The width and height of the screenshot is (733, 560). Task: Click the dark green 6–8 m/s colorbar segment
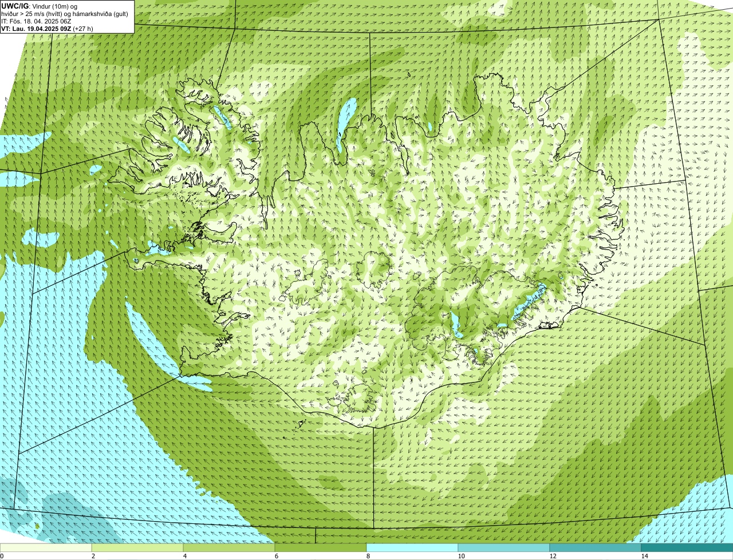click(x=321, y=548)
